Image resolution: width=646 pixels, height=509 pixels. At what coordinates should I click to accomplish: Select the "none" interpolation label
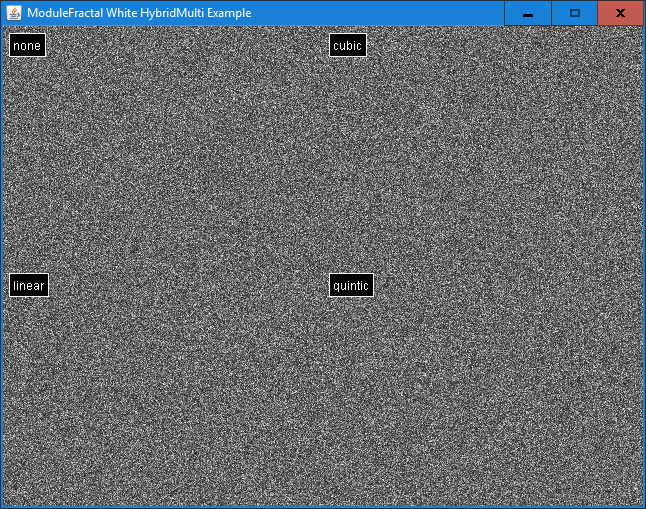[27, 45]
